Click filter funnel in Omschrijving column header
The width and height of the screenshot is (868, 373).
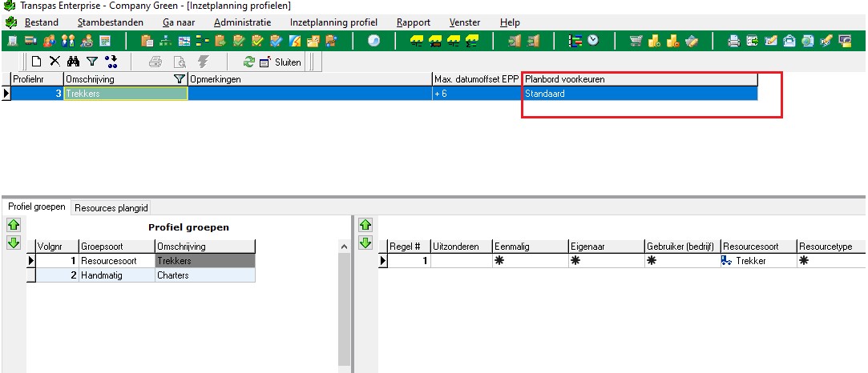point(179,79)
